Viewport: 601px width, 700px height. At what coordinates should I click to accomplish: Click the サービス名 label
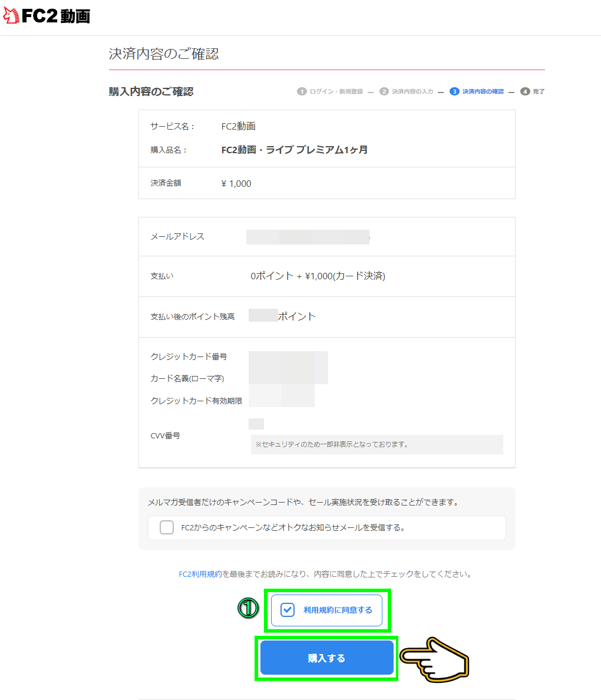click(x=173, y=126)
